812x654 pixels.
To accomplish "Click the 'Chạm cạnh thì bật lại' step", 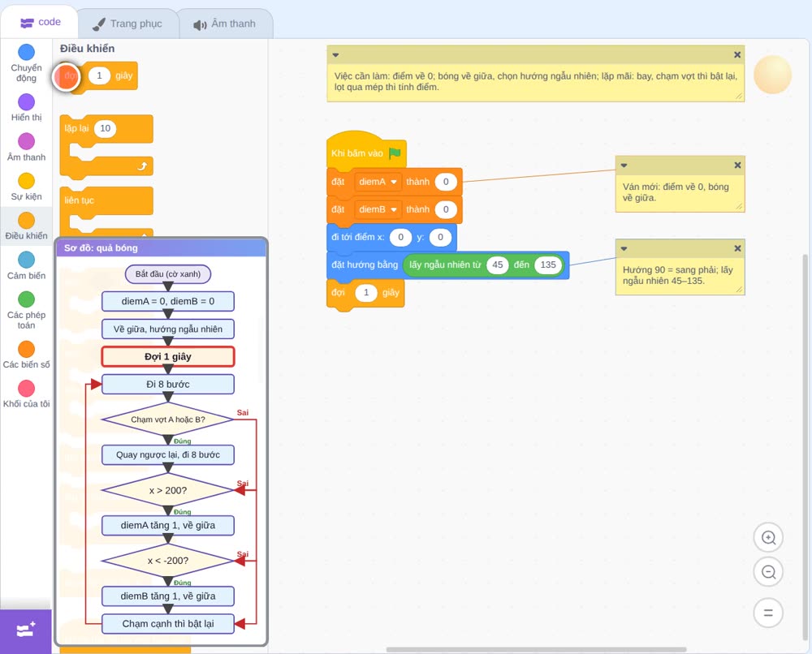I will pyautogui.click(x=168, y=623).
